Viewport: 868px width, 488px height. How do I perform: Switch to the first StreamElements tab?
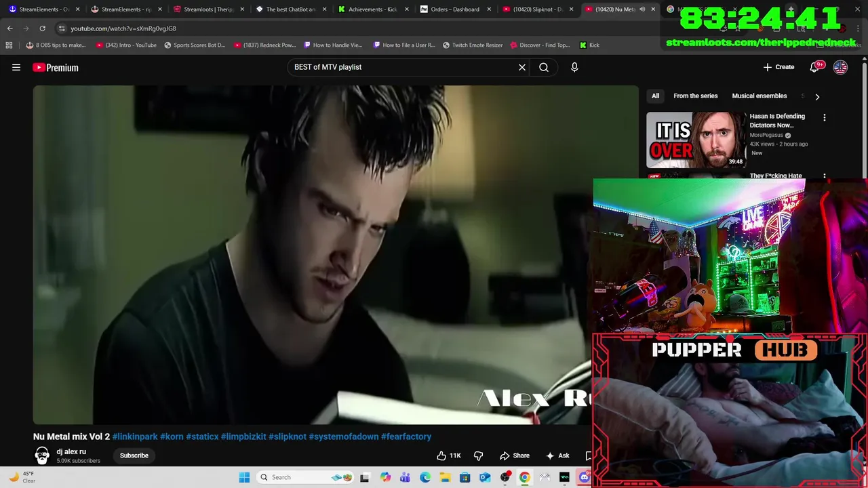coord(43,9)
